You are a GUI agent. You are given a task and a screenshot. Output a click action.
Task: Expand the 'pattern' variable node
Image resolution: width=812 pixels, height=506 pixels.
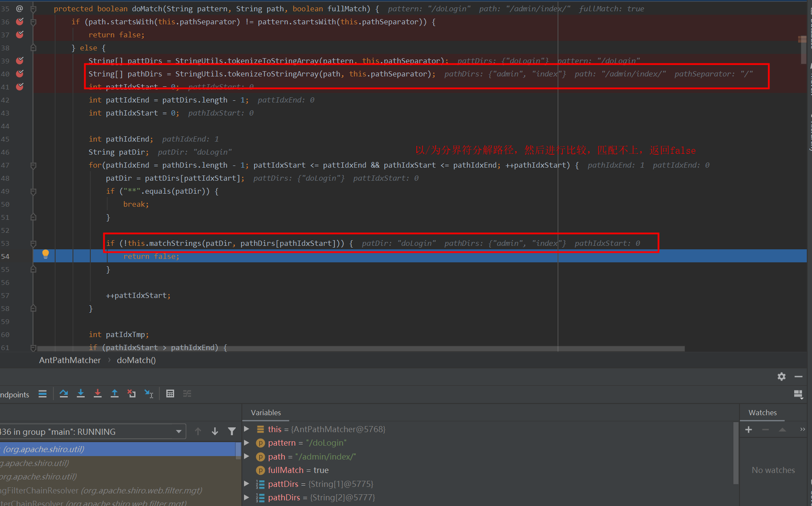[247, 443]
